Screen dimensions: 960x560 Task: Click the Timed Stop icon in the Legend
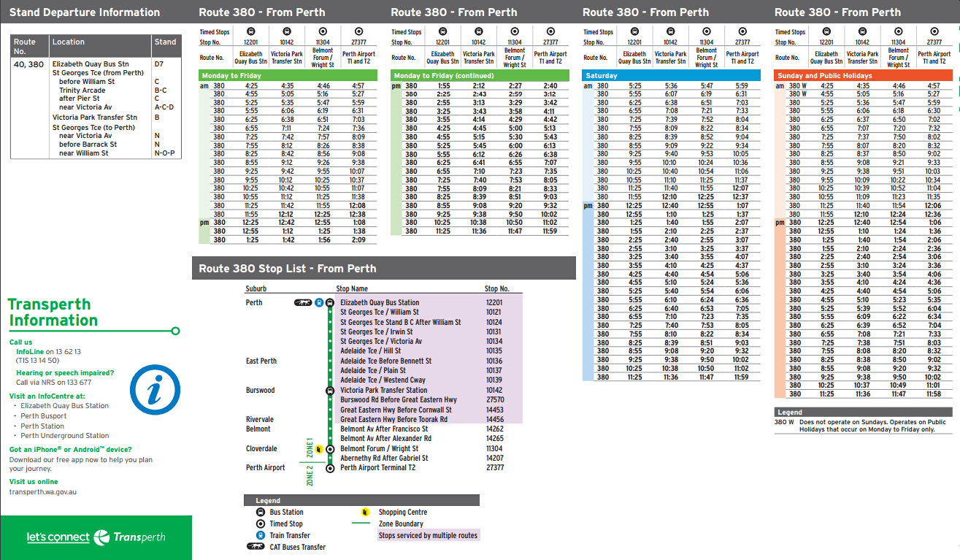[x=260, y=523]
